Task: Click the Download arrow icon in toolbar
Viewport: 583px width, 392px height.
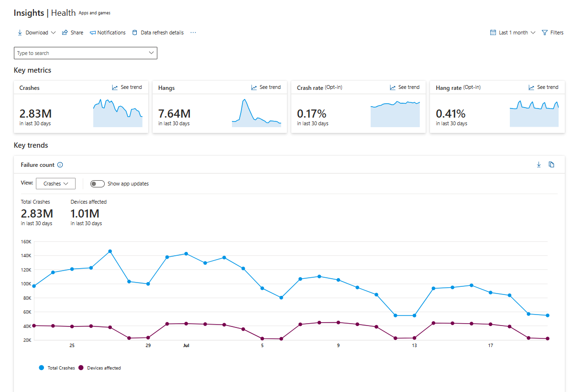Action: [20, 33]
